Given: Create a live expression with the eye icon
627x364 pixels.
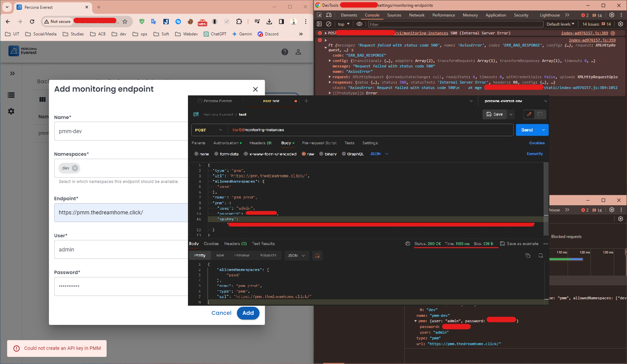Looking at the screenshot, I should coord(359,24).
